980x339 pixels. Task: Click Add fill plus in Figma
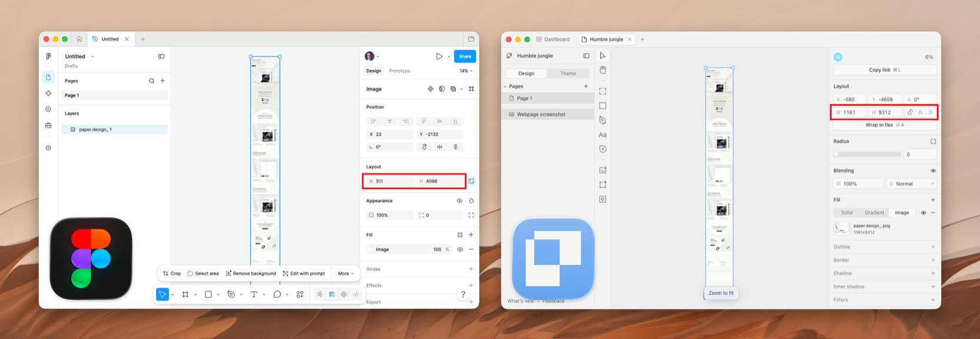coord(471,235)
